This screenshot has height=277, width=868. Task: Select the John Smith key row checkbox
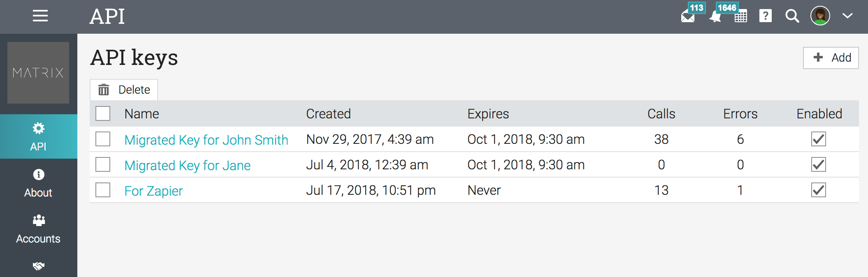coord(103,139)
